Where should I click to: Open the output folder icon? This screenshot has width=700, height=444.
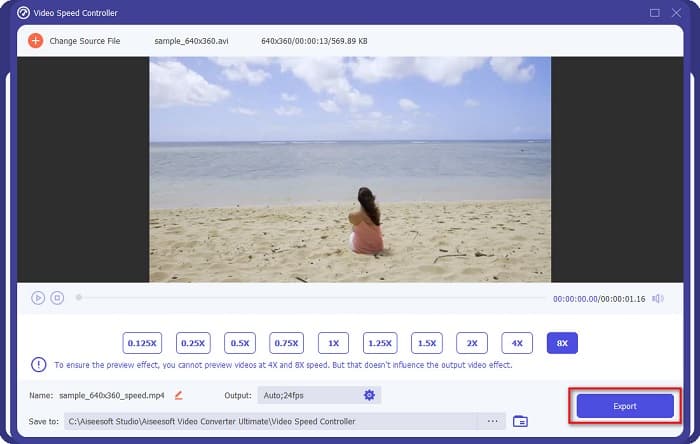pyautogui.click(x=520, y=421)
